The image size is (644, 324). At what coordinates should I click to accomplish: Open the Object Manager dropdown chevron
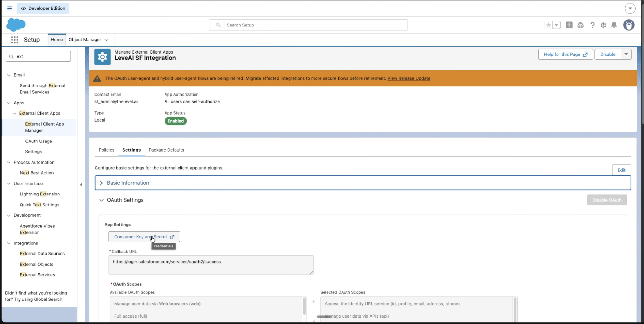click(x=107, y=40)
